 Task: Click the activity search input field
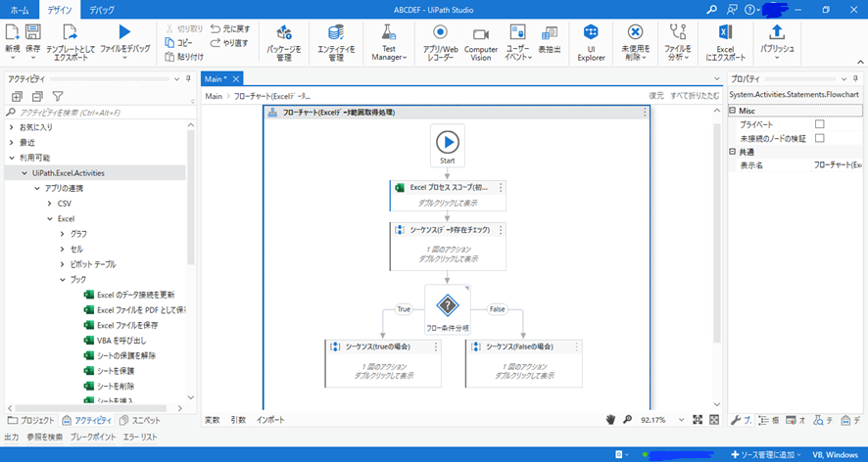click(x=98, y=113)
